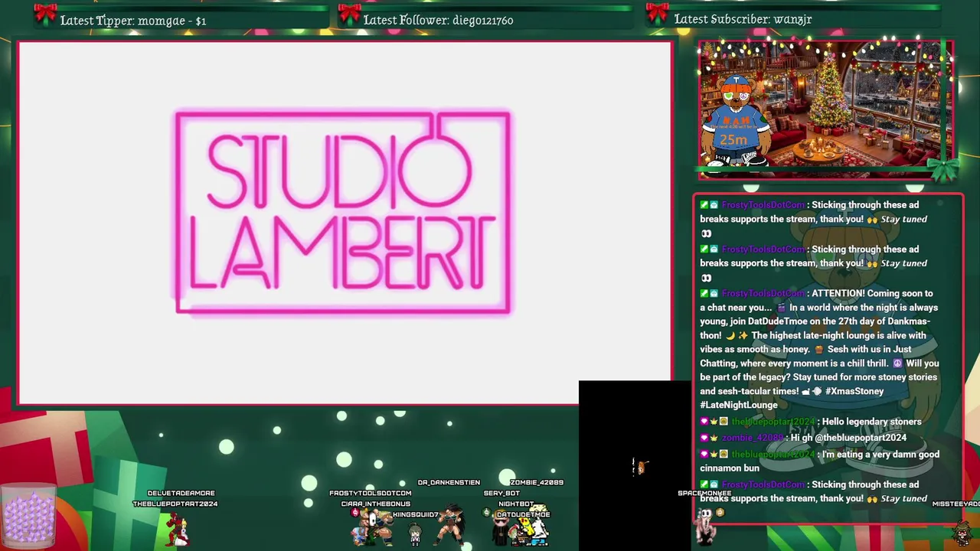980x551 pixels.
Task: Click the Latest Subscriber wanzjr label
Action: point(743,19)
